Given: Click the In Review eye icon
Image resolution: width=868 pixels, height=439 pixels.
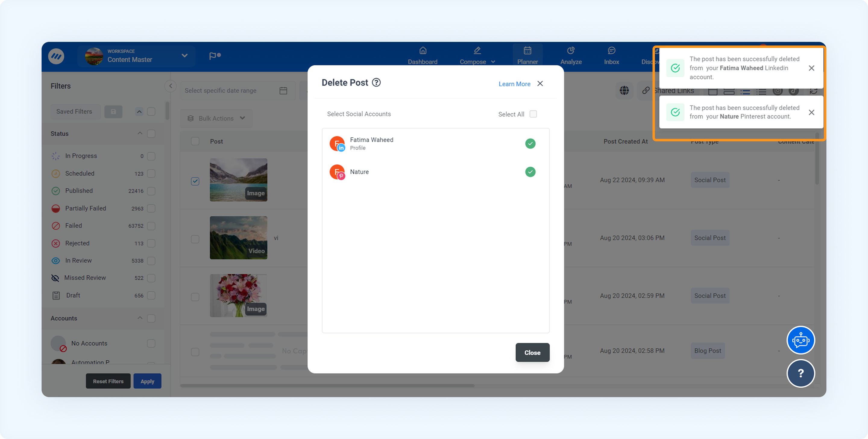Looking at the screenshot, I should 55,261.
